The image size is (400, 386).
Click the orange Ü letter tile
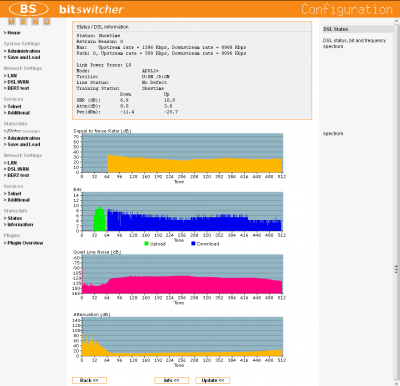point(47,22)
